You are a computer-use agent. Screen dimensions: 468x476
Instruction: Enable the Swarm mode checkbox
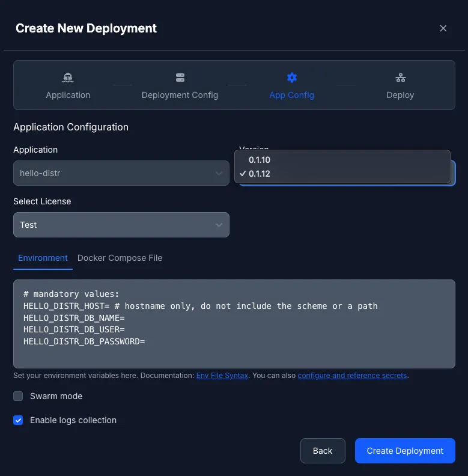[18, 396]
